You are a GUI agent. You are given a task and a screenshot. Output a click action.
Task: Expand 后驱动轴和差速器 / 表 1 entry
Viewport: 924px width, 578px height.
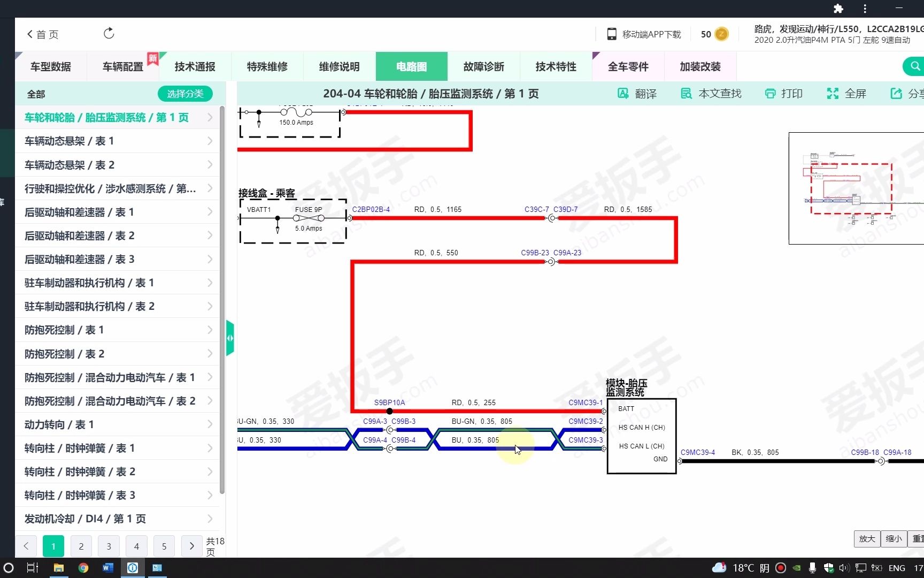click(209, 211)
